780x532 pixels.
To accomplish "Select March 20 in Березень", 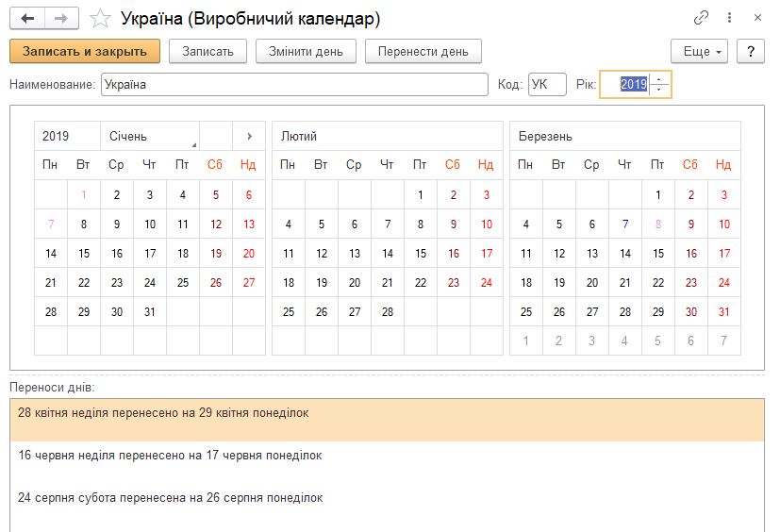I will coord(592,283).
